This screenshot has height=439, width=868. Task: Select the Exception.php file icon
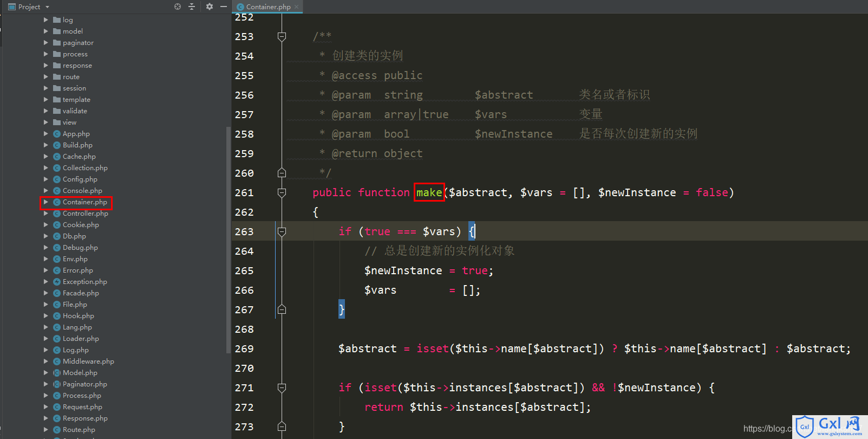click(57, 282)
